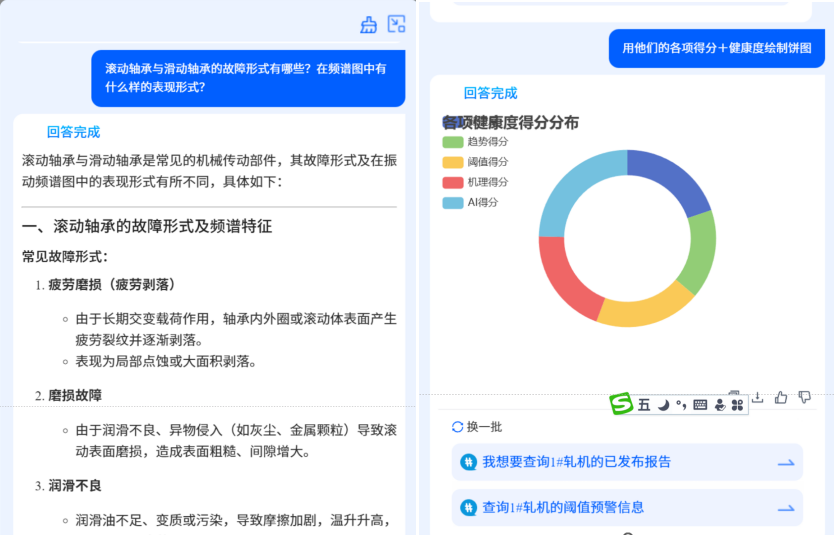Image resolution: width=834 pixels, height=535 pixels.
Task: Click the expand window icon at top
Action: click(397, 25)
